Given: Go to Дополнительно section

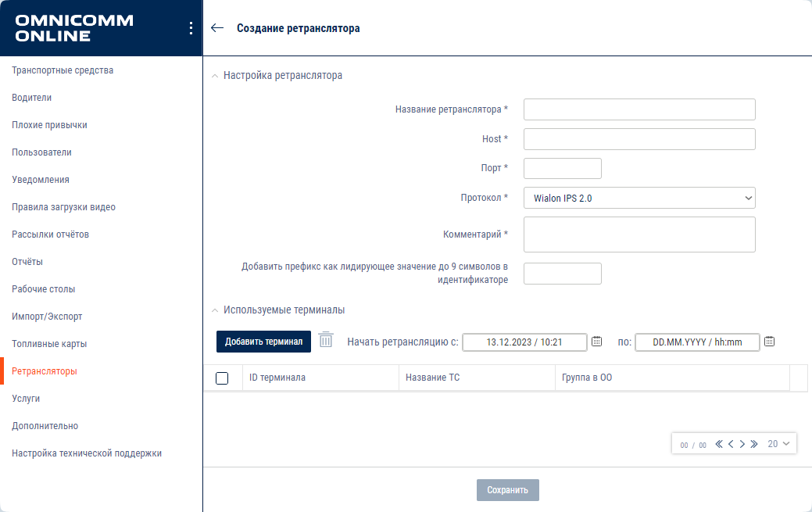Looking at the screenshot, I should [45, 426].
